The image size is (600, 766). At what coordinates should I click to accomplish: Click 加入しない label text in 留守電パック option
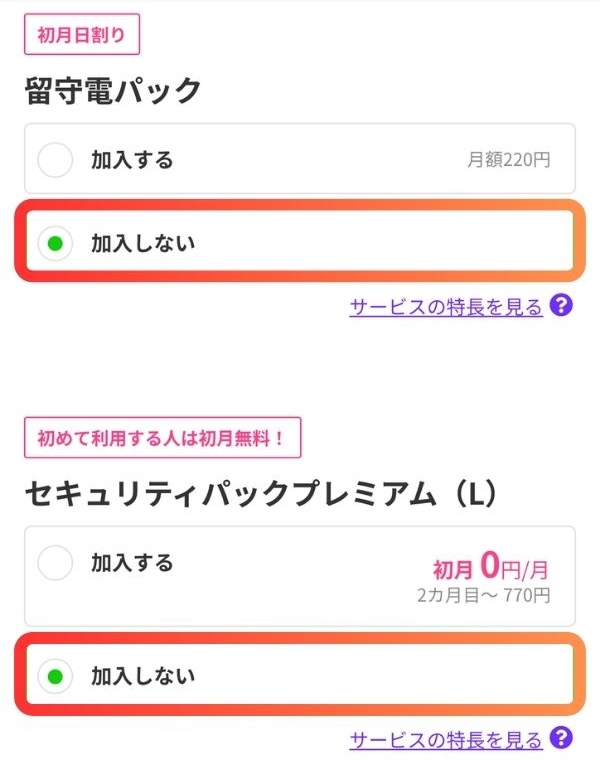pos(142,243)
